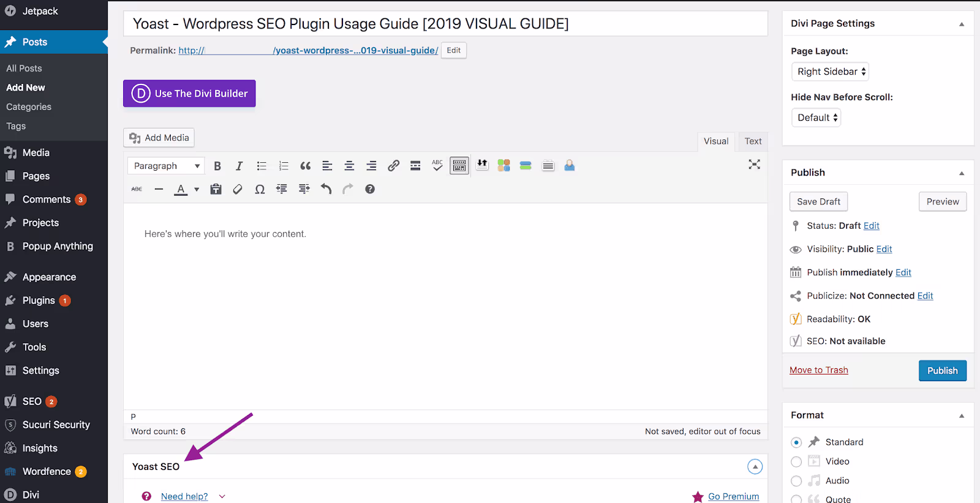
Task: Paste as text clipboard icon
Action: (x=216, y=189)
